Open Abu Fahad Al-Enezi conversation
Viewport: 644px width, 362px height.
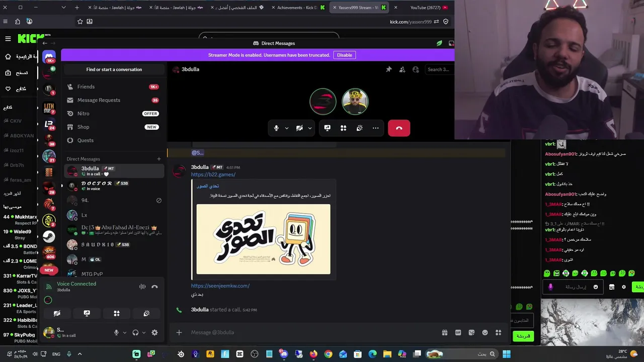point(114,230)
